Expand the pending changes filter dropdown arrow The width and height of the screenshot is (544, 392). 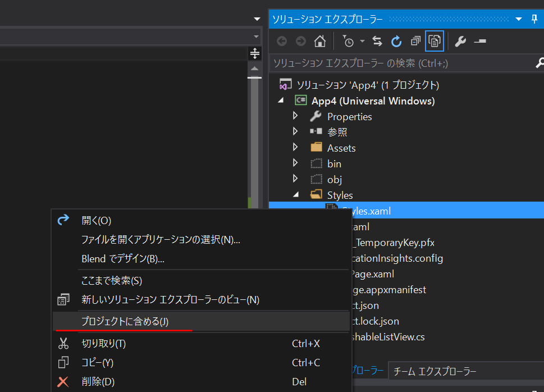[362, 42]
